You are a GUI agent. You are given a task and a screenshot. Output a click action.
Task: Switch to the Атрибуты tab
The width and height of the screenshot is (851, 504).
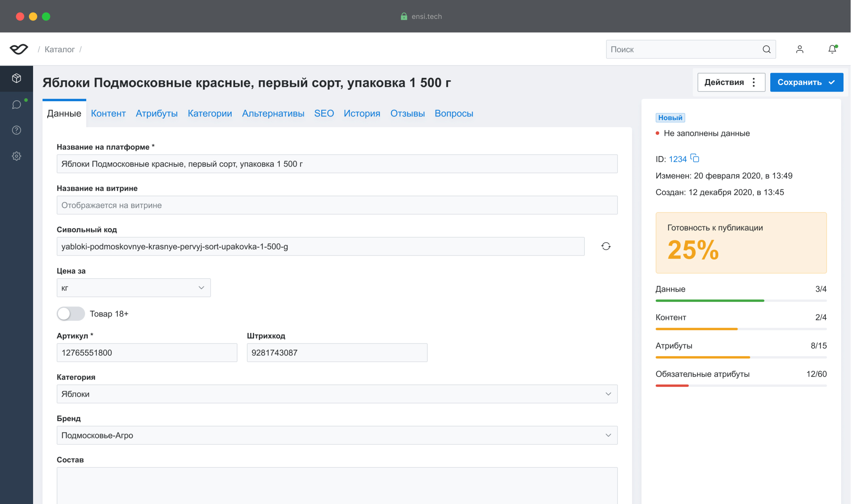tap(156, 113)
